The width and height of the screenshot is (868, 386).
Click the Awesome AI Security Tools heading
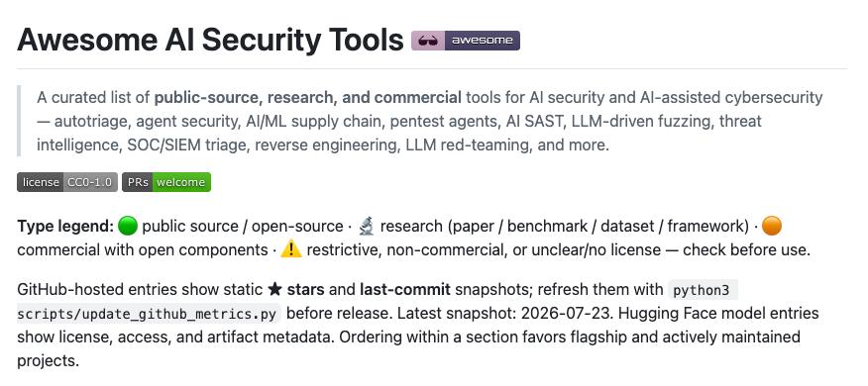(x=210, y=40)
